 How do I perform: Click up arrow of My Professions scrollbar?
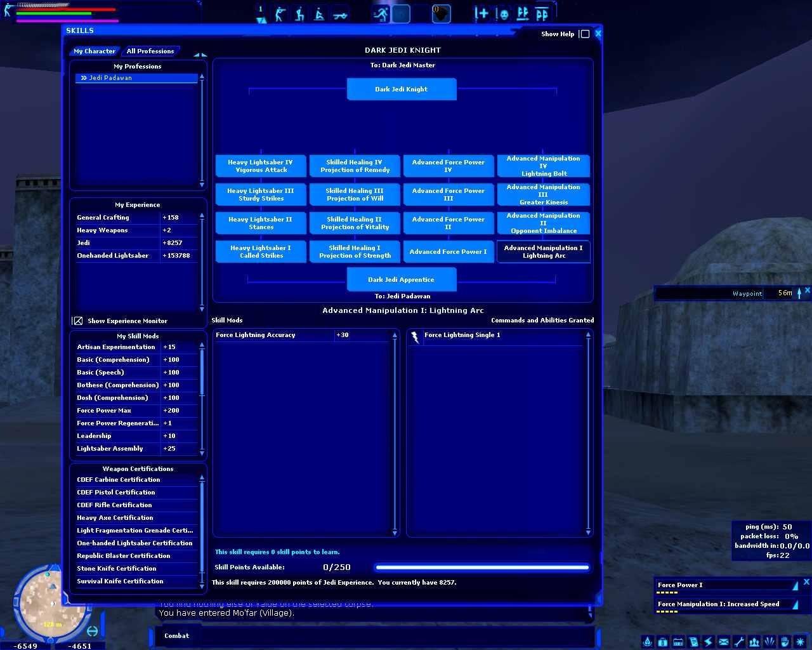[202, 77]
